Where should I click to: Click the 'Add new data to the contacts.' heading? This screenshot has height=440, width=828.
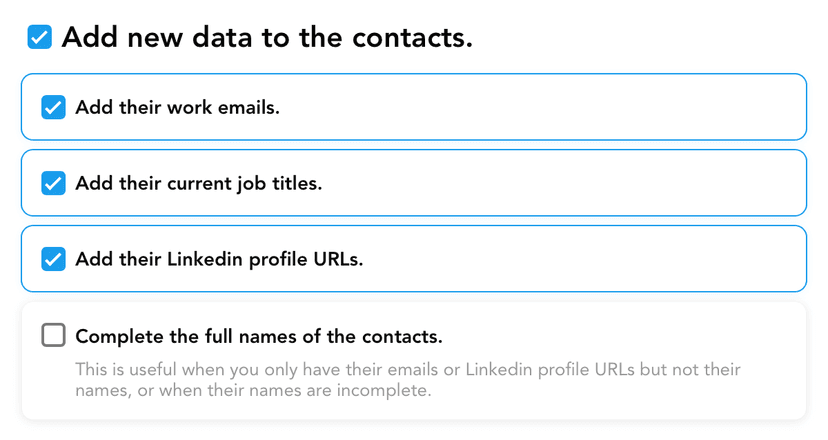(x=267, y=38)
